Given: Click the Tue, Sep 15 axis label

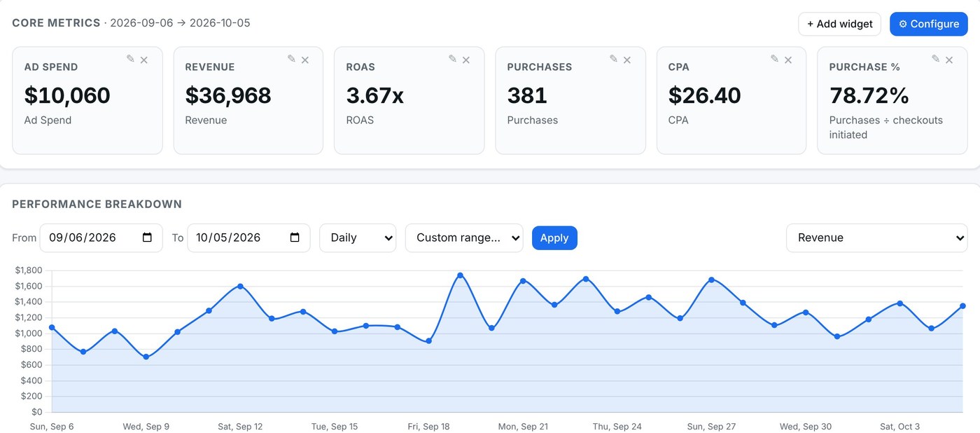Looking at the screenshot, I should tap(335, 426).
